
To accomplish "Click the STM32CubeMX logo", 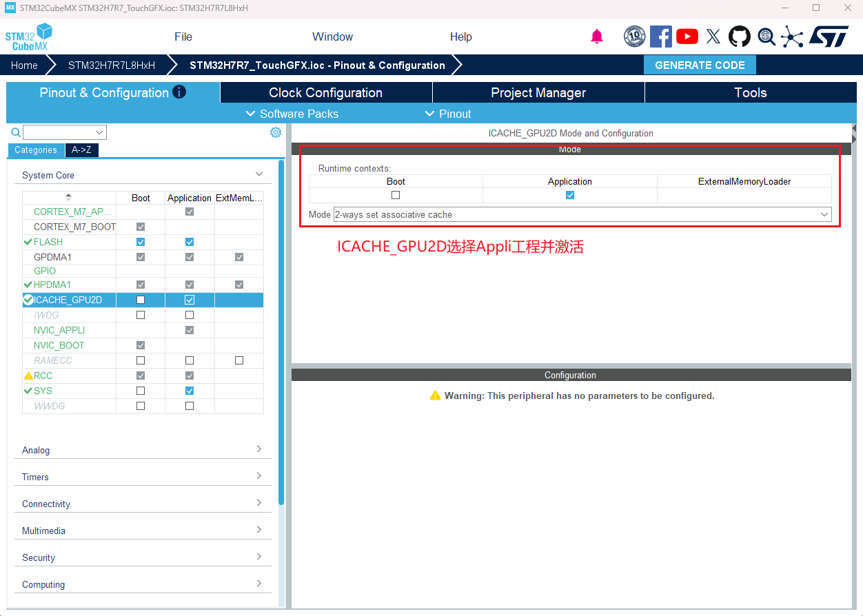I will 29,37.
